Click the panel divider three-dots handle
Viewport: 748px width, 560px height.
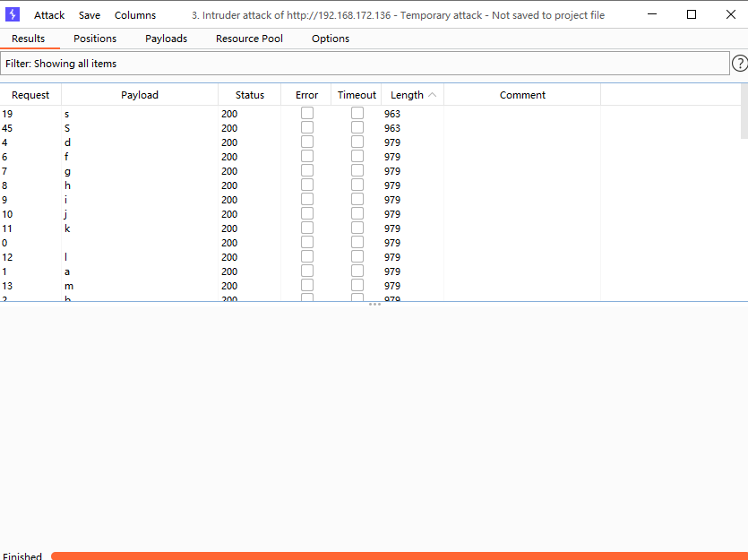[374, 305]
